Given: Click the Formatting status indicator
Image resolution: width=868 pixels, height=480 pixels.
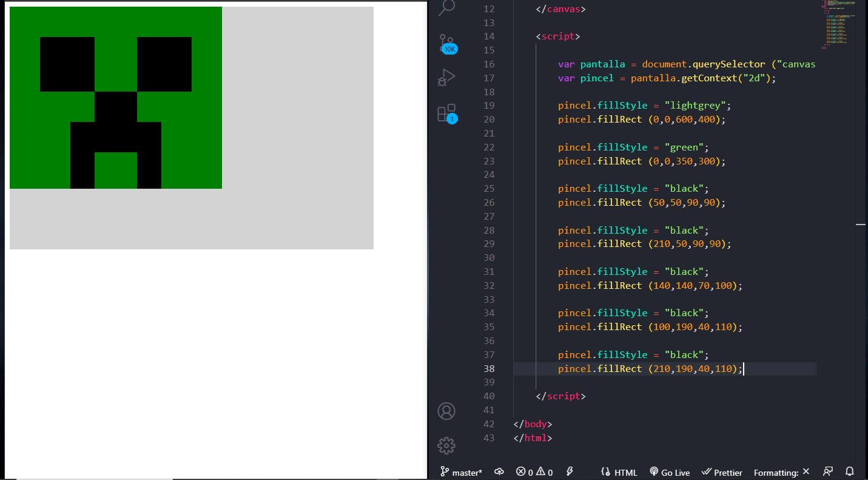Looking at the screenshot, I should coord(782,472).
